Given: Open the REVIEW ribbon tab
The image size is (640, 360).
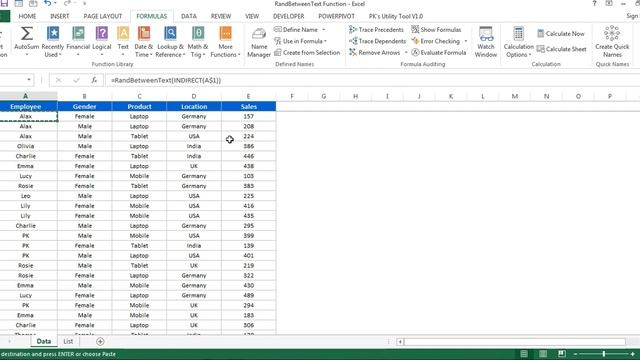Looking at the screenshot, I should (x=221, y=16).
